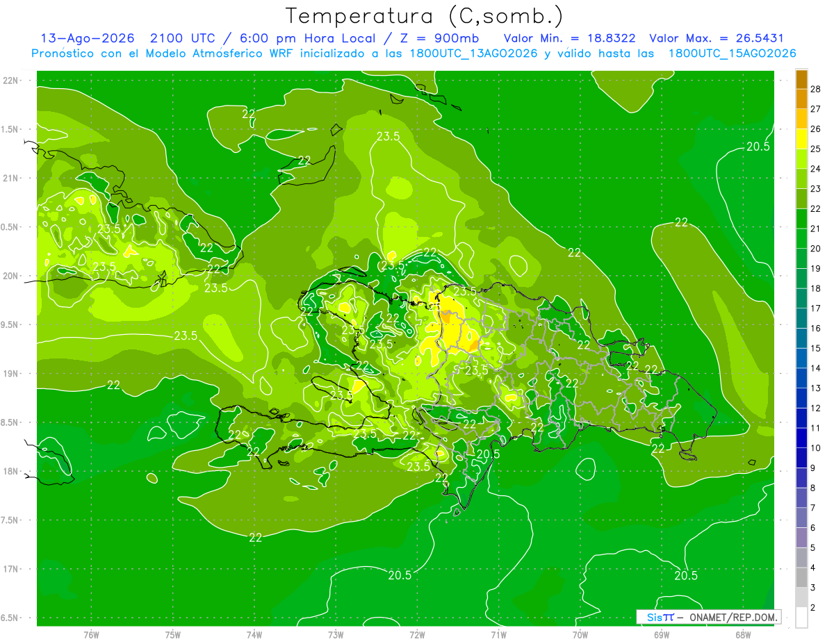Click the legend value 12
This screenshot has height=644, width=834.
(x=816, y=408)
